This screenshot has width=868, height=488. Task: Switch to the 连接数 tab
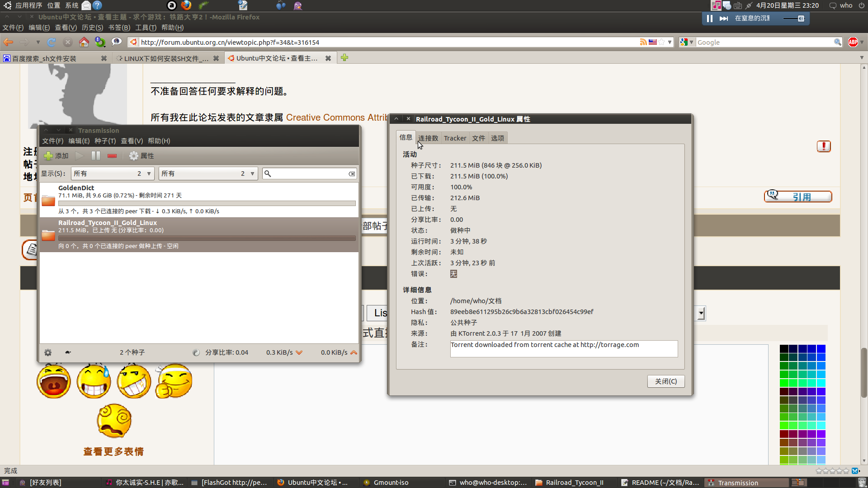coord(428,138)
